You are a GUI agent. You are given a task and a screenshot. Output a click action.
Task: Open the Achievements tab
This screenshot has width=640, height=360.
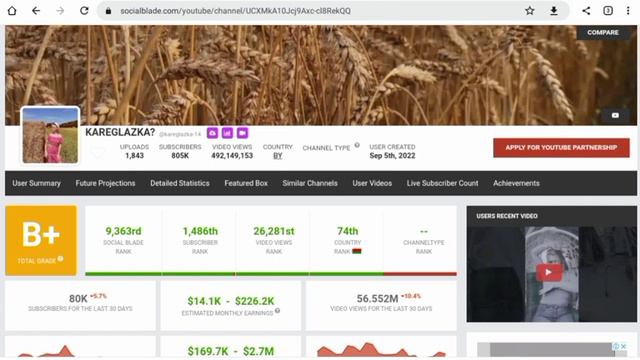(x=516, y=183)
